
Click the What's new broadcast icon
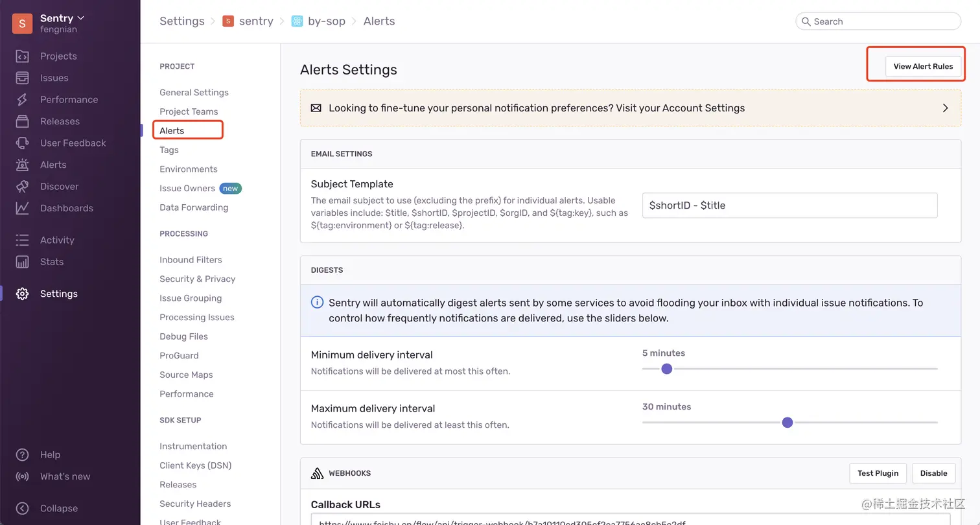click(x=22, y=476)
